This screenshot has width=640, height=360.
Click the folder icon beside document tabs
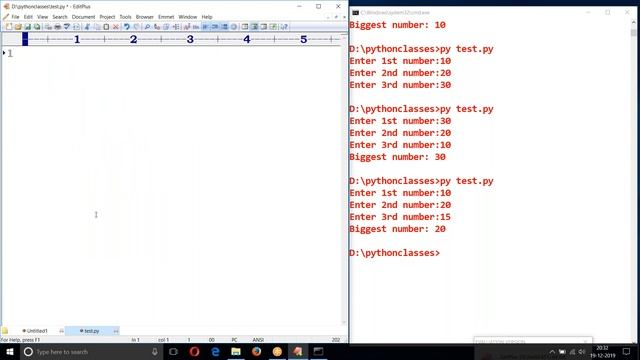tap(5, 331)
